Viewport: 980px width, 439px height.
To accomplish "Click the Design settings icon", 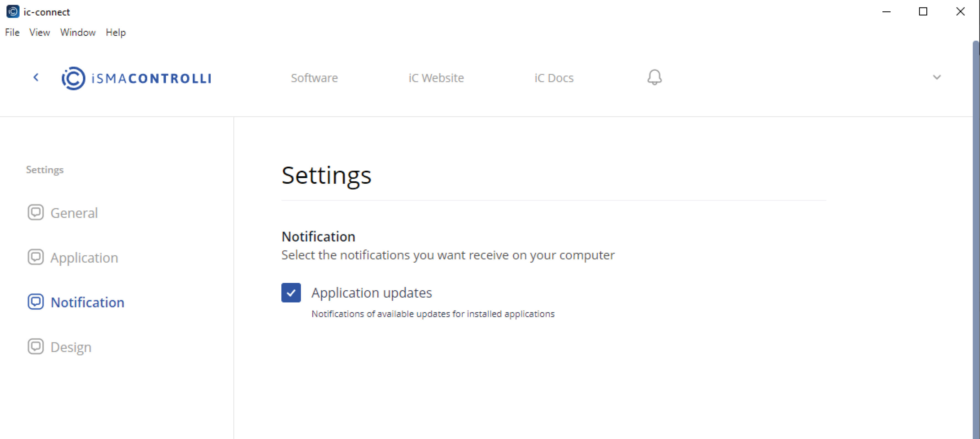I will (x=35, y=346).
